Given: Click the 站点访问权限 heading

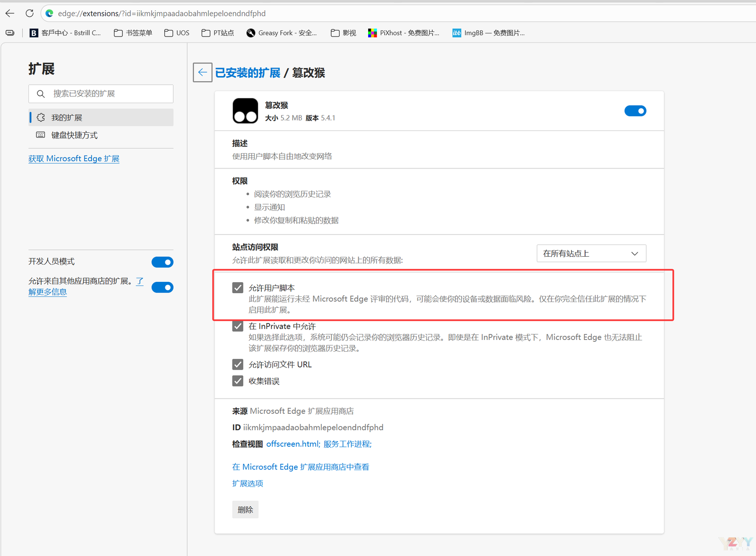Looking at the screenshot, I should click(x=255, y=247).
